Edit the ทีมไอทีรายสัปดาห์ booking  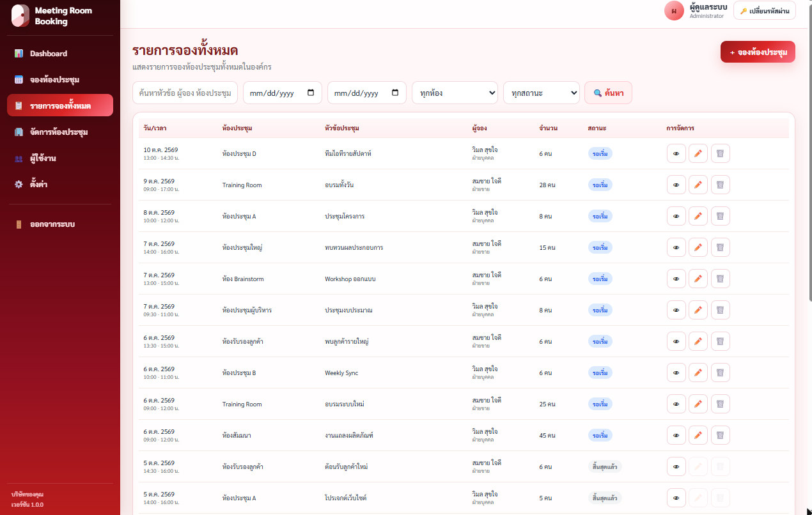pyautogui.click(x=698, y=153)
